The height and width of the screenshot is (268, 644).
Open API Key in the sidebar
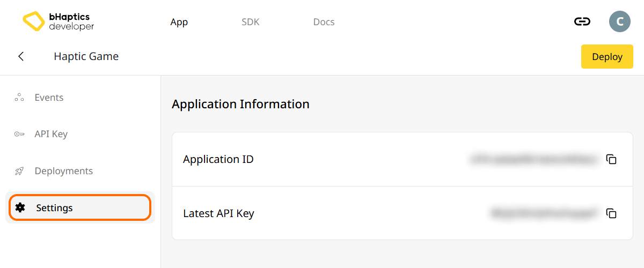tap(80, 134)
